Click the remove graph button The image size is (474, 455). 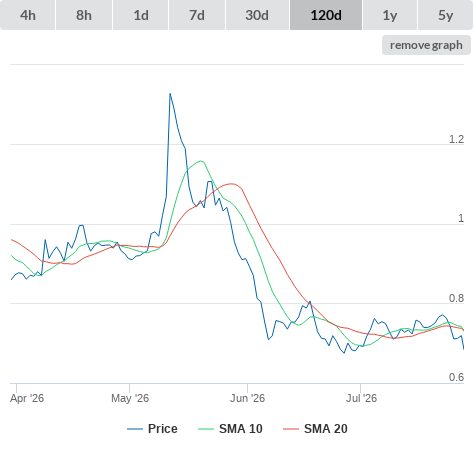(426, 45)
